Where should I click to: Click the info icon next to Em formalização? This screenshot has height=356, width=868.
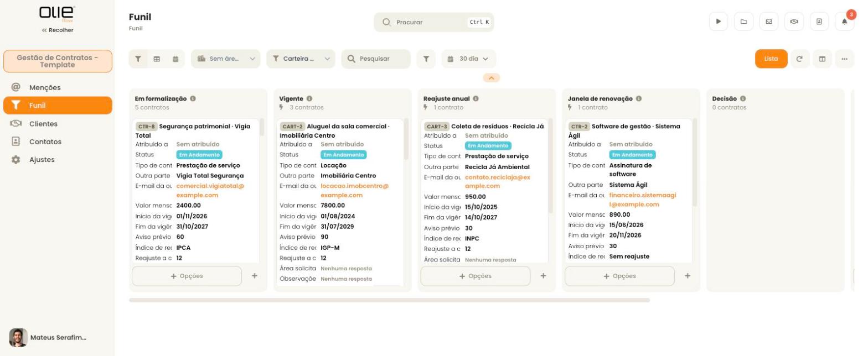coord(193,98)
